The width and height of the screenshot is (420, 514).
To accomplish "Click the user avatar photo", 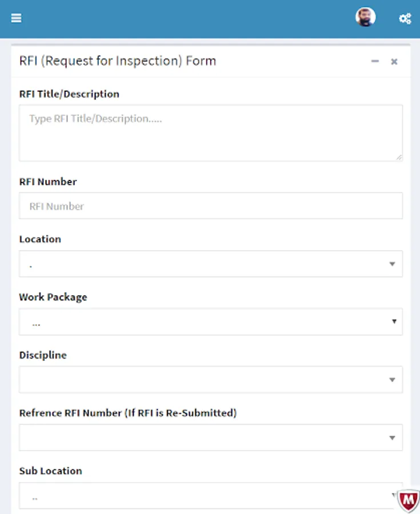I will (365, 17).
